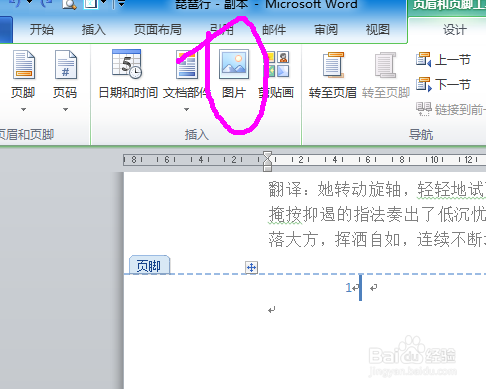Click the print preview magnifier icon
This screenshot has height=389, width=486.
click(69, 4)
